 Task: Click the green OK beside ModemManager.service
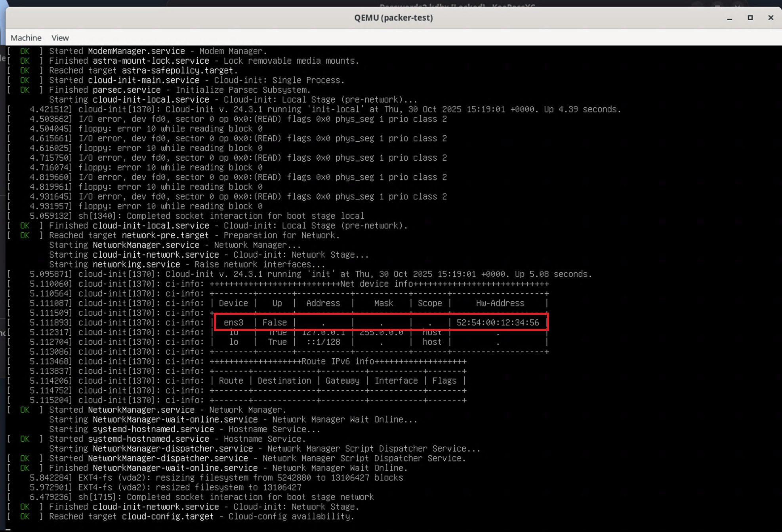tap(25, 51)
